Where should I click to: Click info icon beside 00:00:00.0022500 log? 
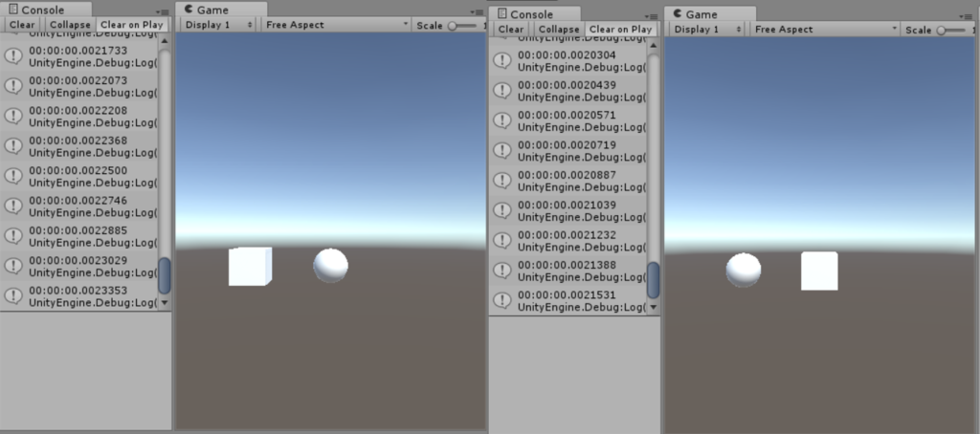[x=13, y=176]
